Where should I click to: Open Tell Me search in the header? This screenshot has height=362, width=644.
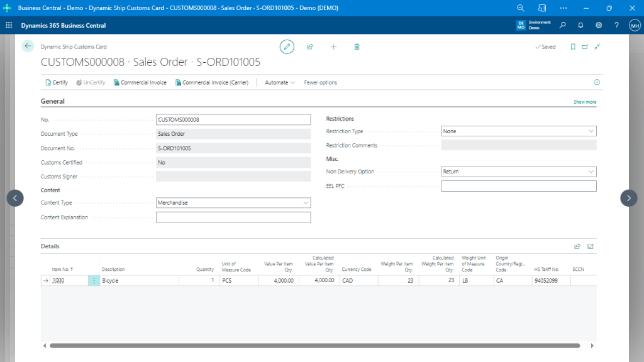[x=563, y=25]
